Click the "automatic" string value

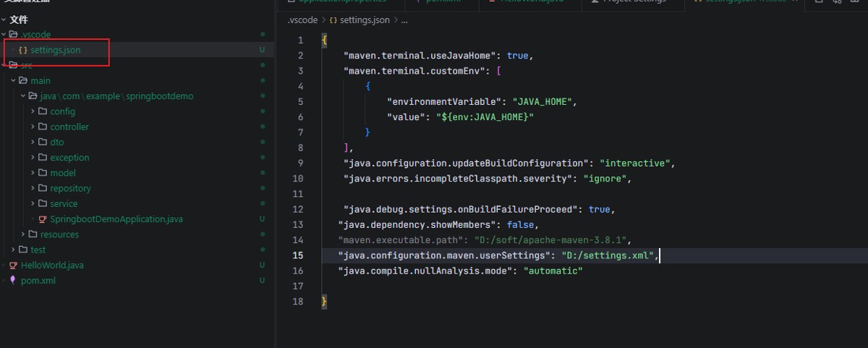553,271
